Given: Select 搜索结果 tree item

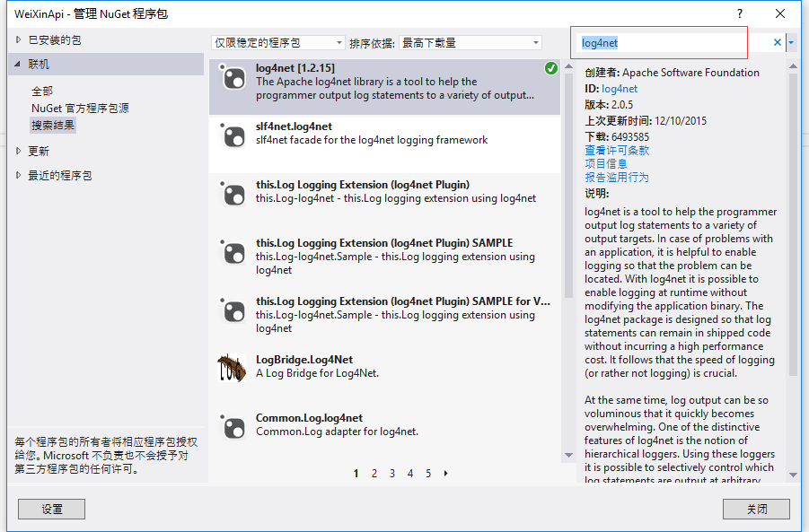Looking at the screenshot, I should 53,126.
